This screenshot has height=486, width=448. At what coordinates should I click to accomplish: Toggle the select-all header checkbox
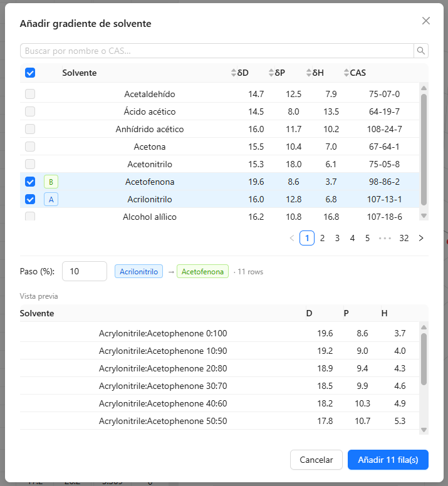click(30, 73)
